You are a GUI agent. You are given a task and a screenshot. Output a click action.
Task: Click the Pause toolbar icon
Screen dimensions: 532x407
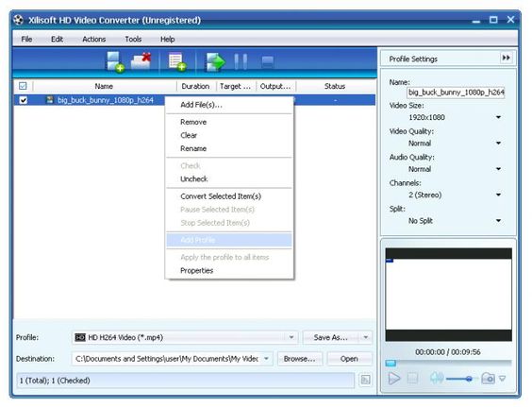pyautogui.click(x=241, y=61)
